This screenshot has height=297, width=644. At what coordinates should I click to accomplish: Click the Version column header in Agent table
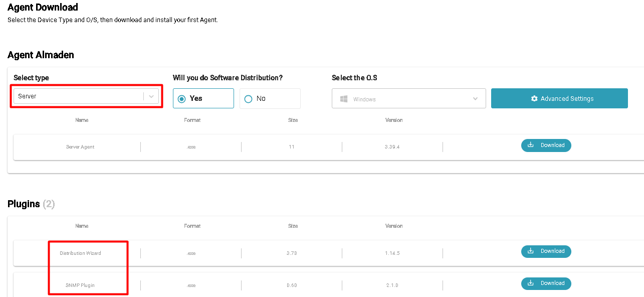coord(394,120)
